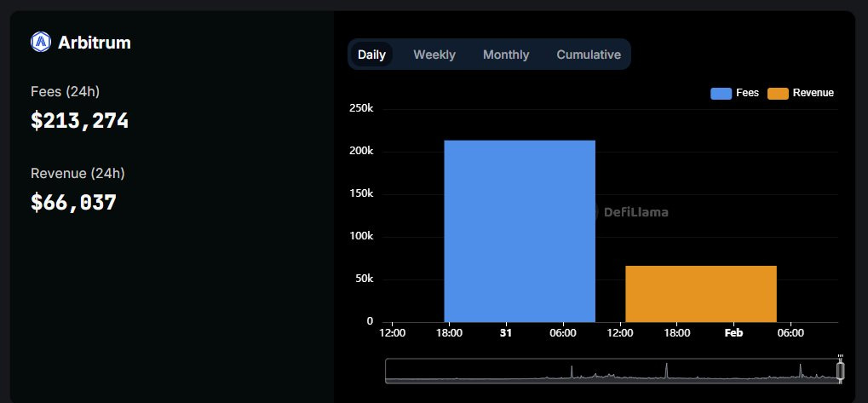Click the orange Revenue bar

(701, 294)
